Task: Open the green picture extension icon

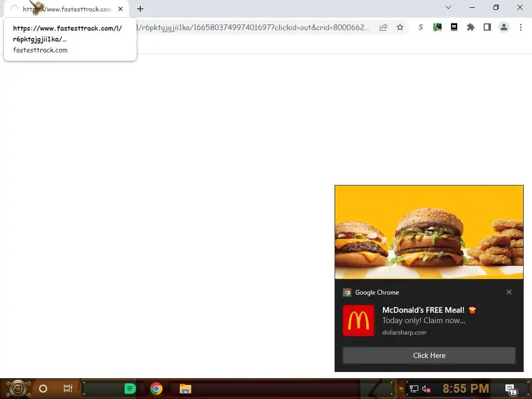Action: (437, 27)
